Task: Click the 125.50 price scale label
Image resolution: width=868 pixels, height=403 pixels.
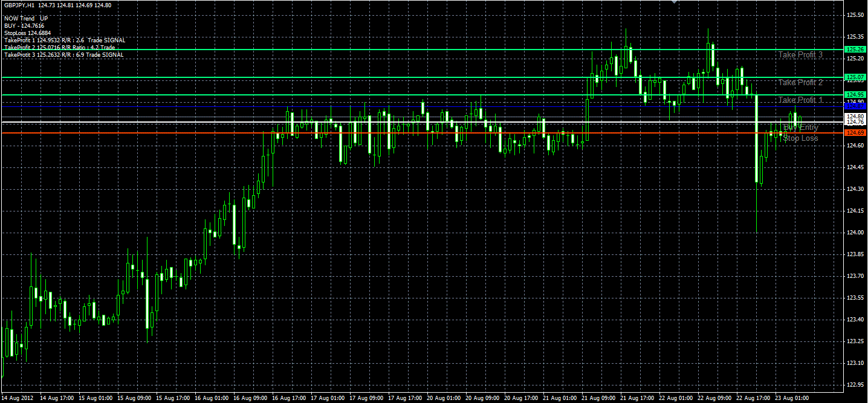Action: [855, 16]
